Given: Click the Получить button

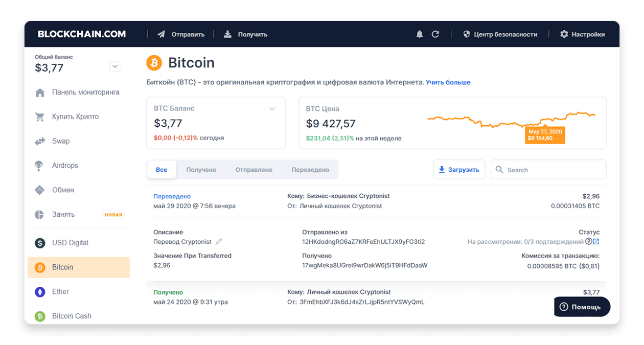Looking at the screenshot, I should point(246,34).
